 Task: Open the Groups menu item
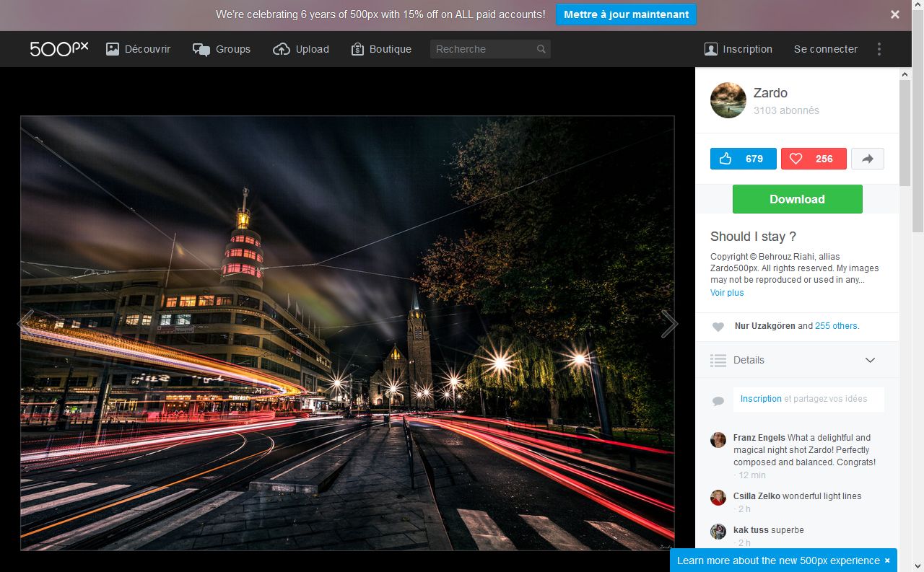click(222, 49)
